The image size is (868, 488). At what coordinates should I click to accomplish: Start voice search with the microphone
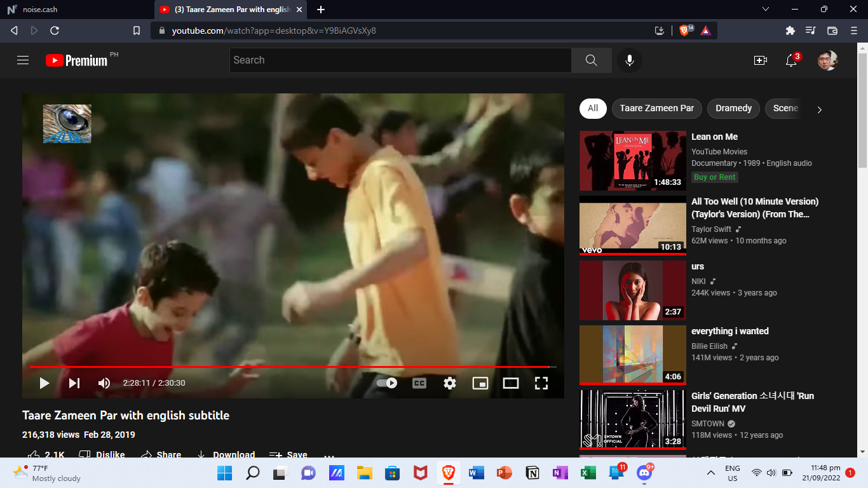tap(629, 60)
